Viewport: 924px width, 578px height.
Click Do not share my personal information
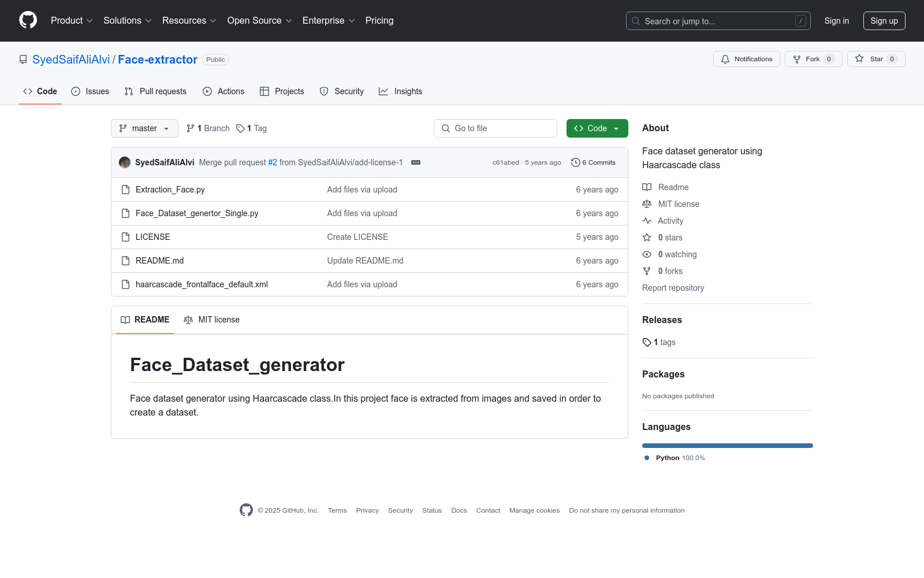coord(627,510)
